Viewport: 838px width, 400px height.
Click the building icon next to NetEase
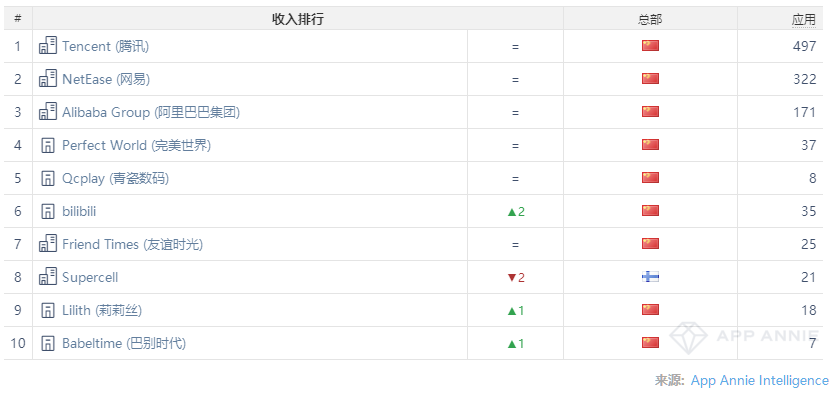[48, 79]
